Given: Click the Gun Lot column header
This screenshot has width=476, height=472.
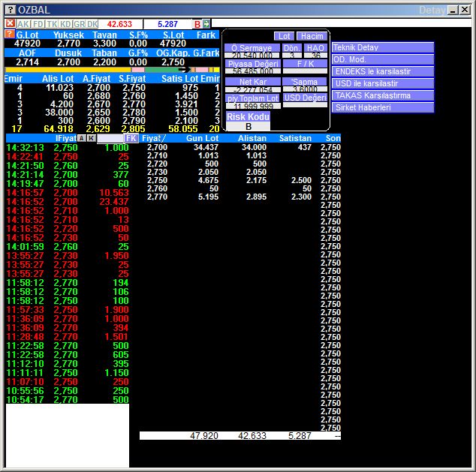Looking at the screenshot, I should [x=202, y=138].
